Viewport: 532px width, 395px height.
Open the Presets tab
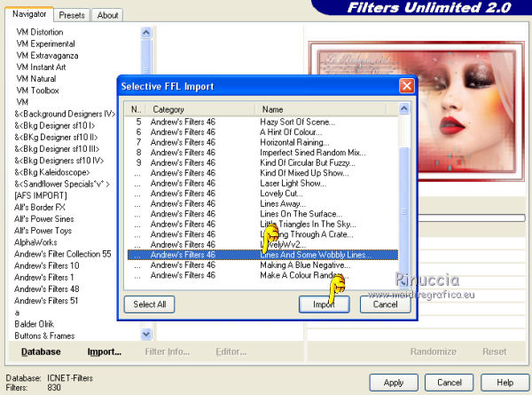(x=72, y=15)
